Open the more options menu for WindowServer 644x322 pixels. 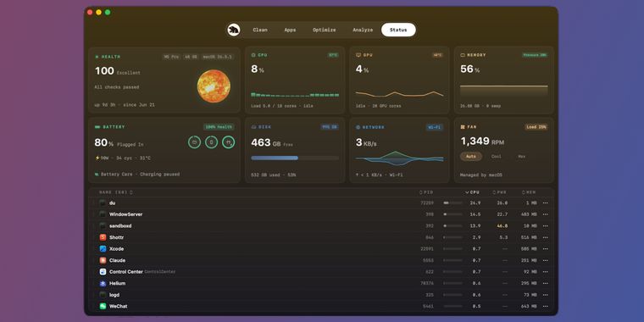tap(546, 214)
